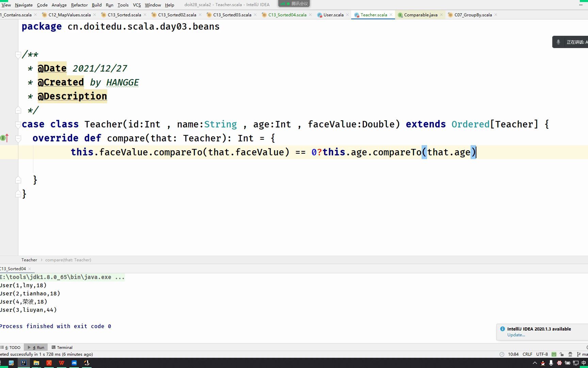Click the IntelliJ IDEA taskbar icon
This screenshot has height=368, width=588.
click(23, 363)
